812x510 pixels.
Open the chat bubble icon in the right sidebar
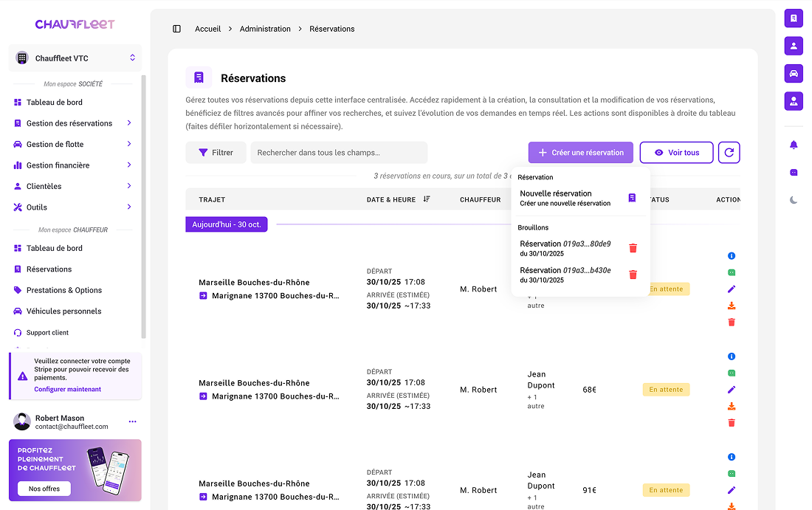[794, 171]
